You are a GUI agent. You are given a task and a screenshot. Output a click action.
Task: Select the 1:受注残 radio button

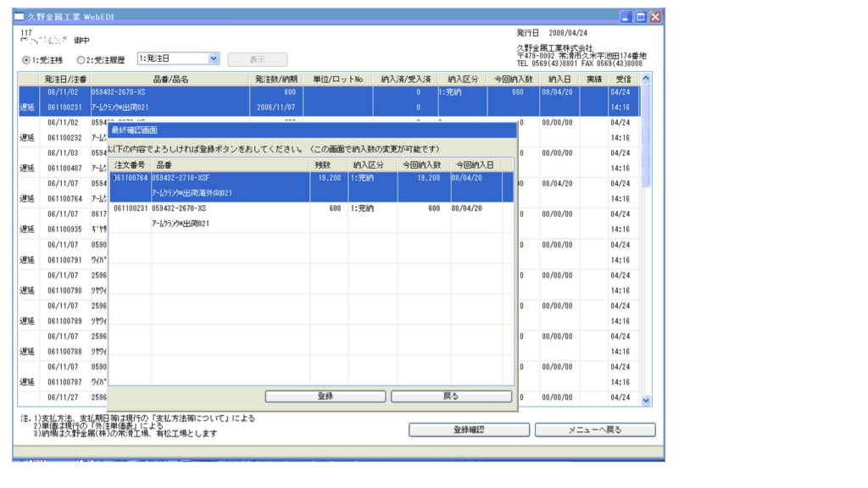coord(26,60)
